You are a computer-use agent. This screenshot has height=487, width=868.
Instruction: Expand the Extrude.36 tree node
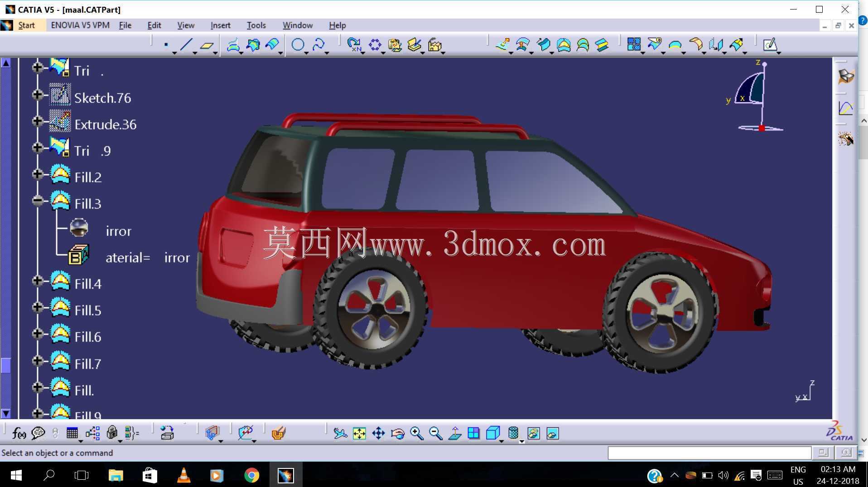pos(38,121)
